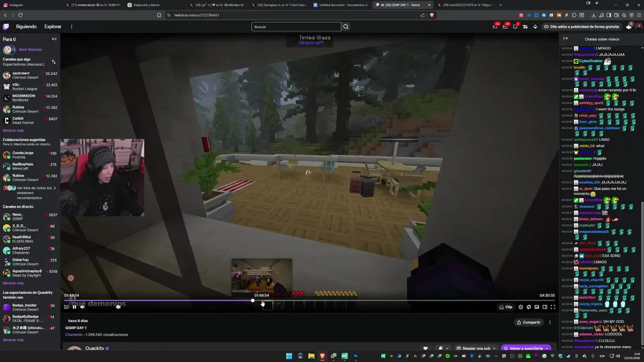Pause the video playback
This screenshot has height=362, width=644.
click(74, 307)
